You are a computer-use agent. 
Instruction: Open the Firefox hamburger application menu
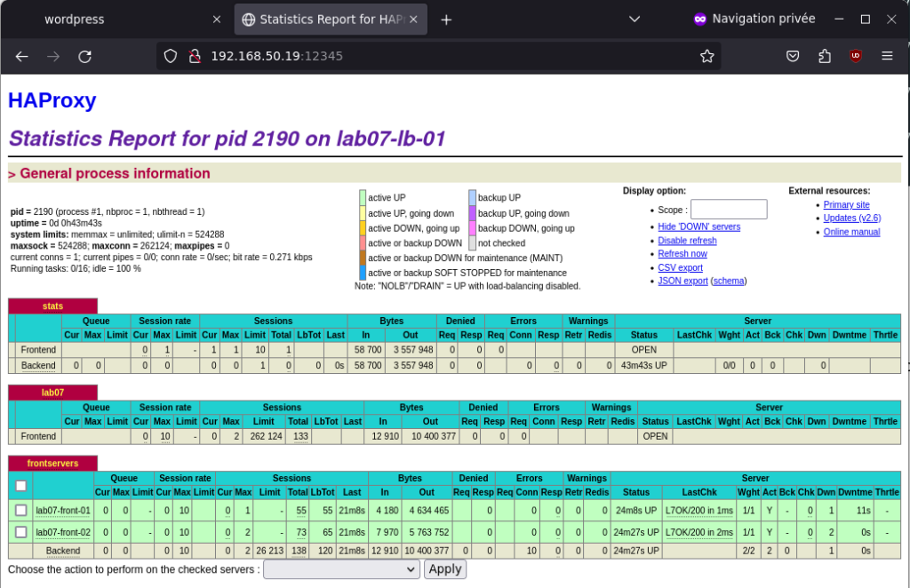click(886, 56)
